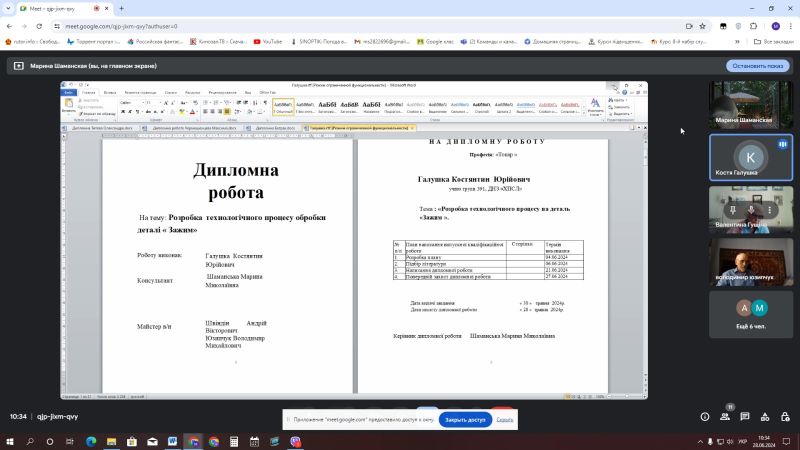Viewport: 800px width, 450px height.
Task: Reload the Meet page
Action: click(x=39, y=26)
